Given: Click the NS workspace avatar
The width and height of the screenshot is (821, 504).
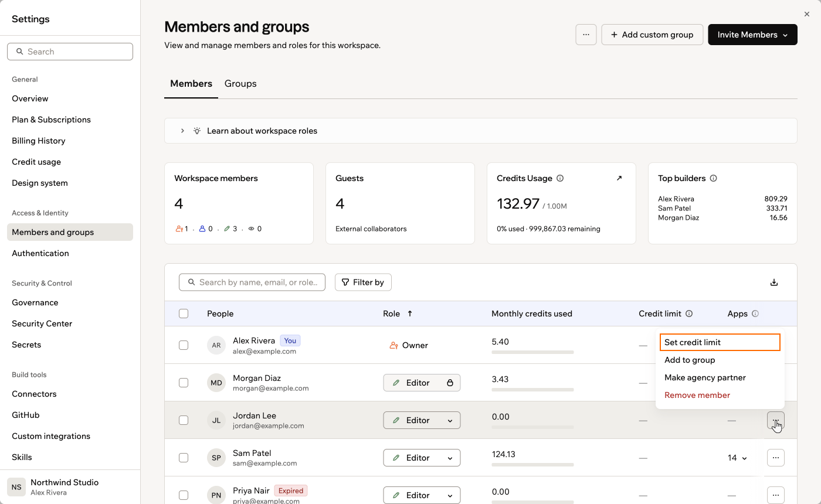Looking at the screenshot, I should pyautogui.click(x=16, y=487).
